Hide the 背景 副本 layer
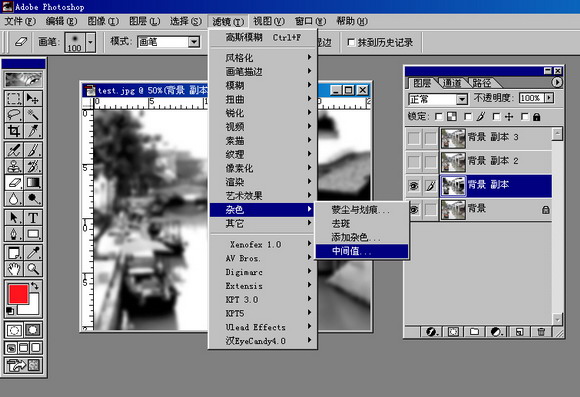Screen dimensions: 580x397 click(414, 186)
